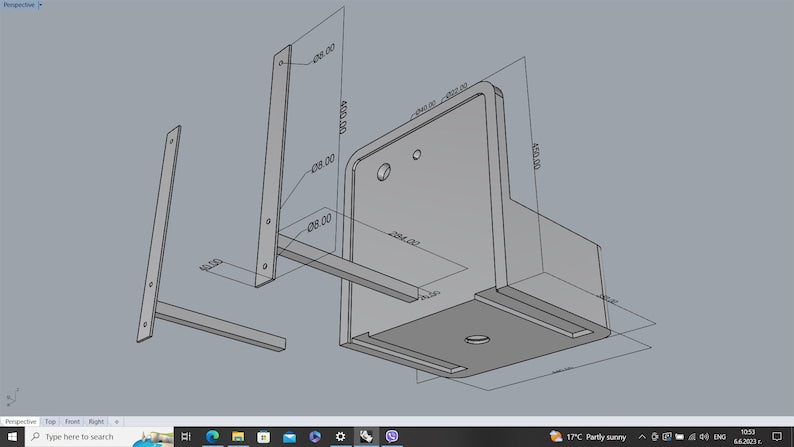Switch to the Front viewport tab

pyautogui.click(x=72, y=421)
